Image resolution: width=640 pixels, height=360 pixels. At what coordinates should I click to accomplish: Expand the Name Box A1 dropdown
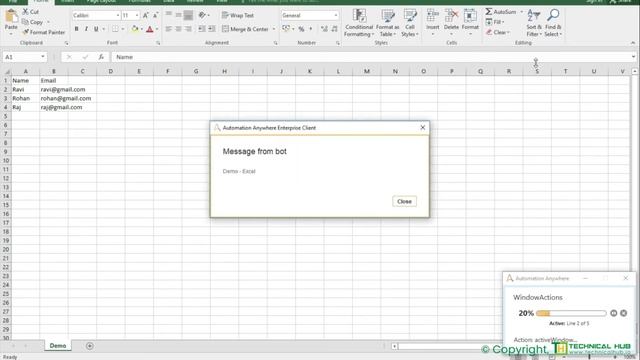click(42, 57)
